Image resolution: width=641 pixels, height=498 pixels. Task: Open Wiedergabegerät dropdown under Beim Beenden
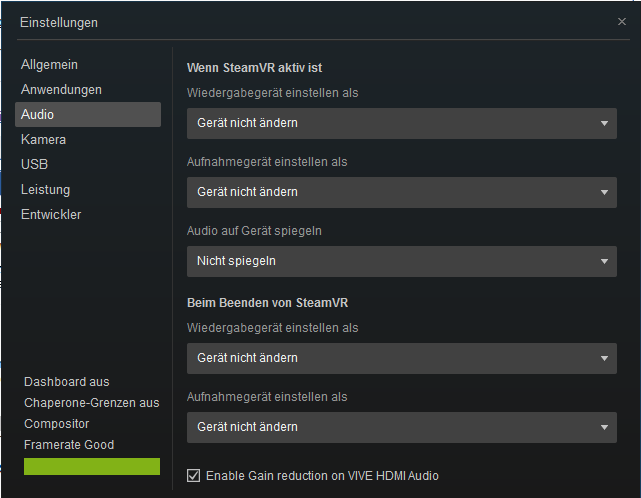tap(401, 358)
